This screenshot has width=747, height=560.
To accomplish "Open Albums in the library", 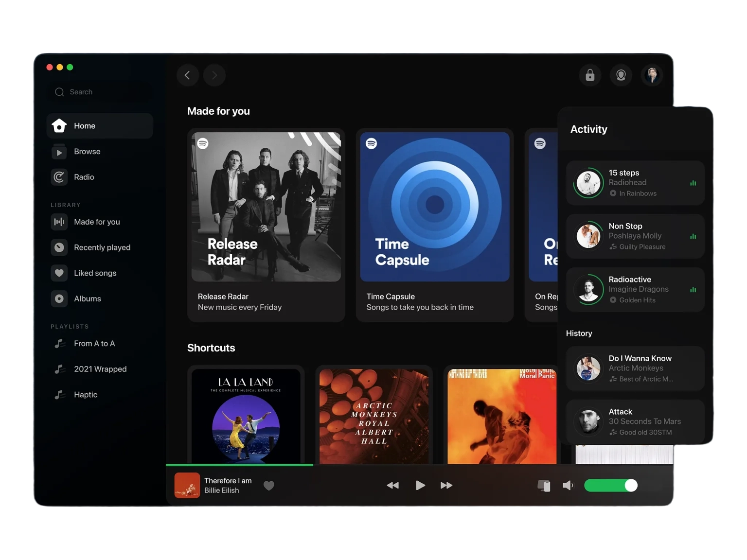I will [x=100, y=298].
